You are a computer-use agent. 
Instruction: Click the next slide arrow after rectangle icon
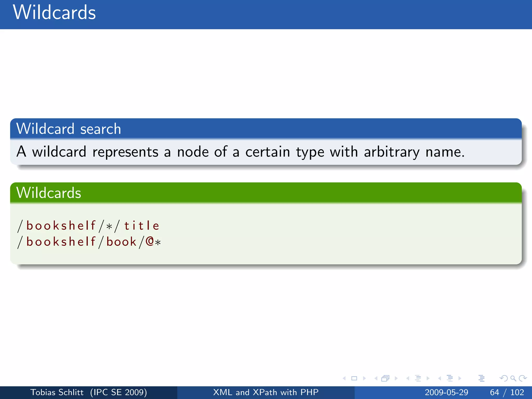pos(364,378)
